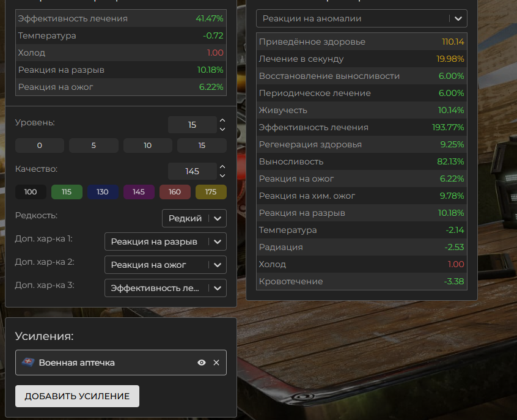Increase Качество value with up arrow
The width and height of the screenshot is (517, 420).
222,167
